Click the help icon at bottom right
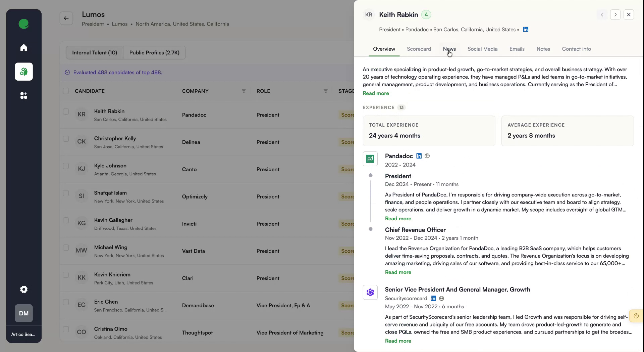644x352 pixels. [x=636, y=316]
